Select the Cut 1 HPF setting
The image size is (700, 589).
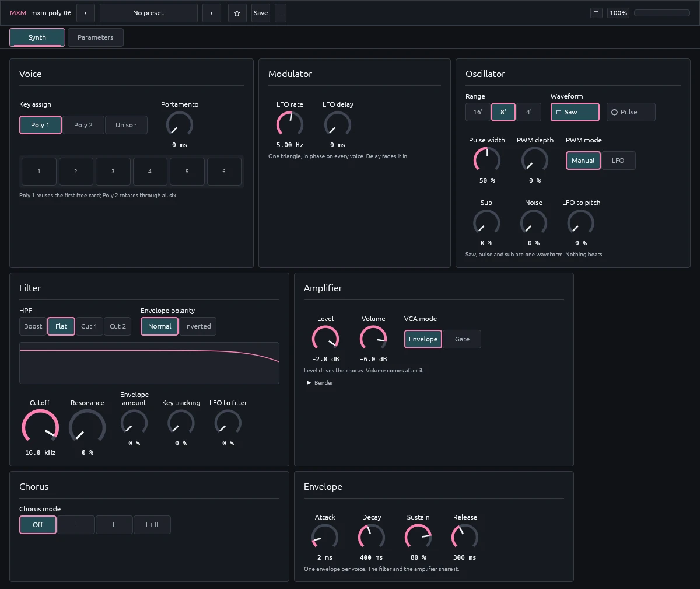pyautogui.click(x=89, y=326)
